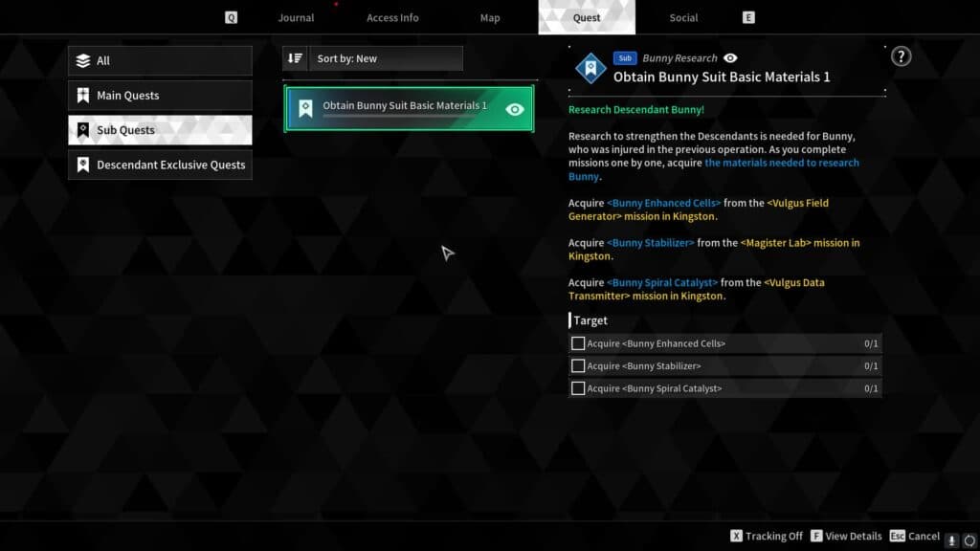Click the help question mark icon
The width and height of the screenshot is (980, 551).
[901, 56]
